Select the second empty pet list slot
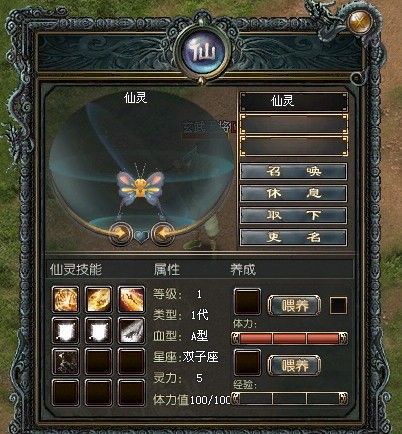 (x=294, y=146)
